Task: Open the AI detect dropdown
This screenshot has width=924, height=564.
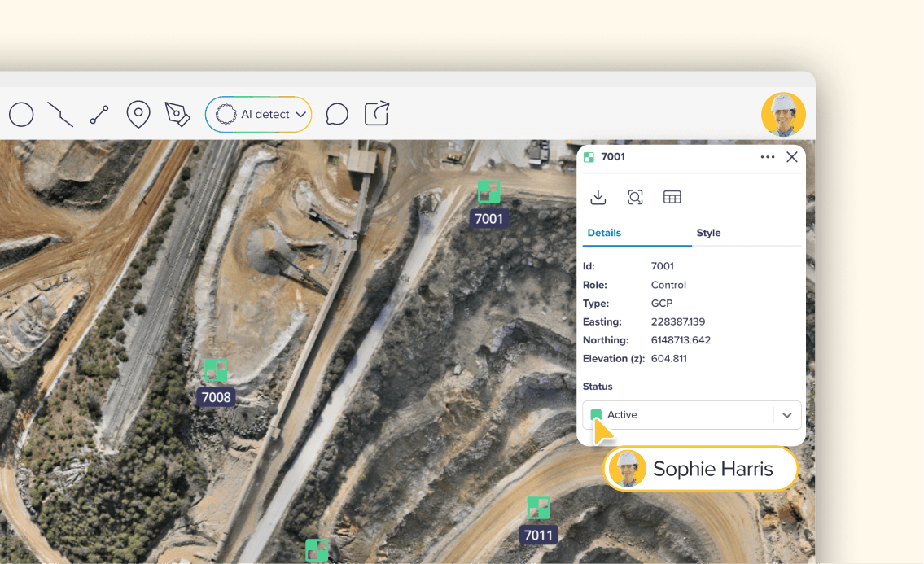Action: [x=258, y=114]
